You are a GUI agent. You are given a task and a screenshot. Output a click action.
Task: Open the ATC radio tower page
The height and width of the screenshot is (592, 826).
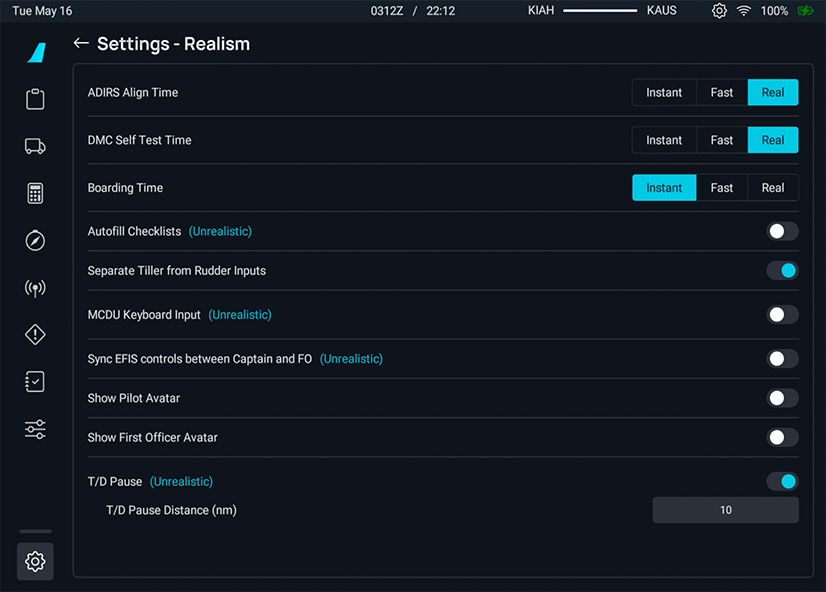pyautogui.click(x=35, y=289)
